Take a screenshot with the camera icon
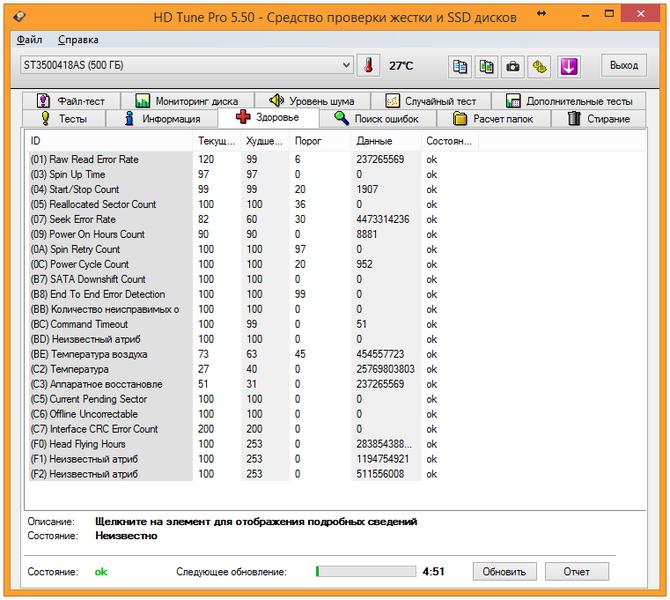This screenshot has height=600, width=670. pyautogui.click(x=513, y=67)
